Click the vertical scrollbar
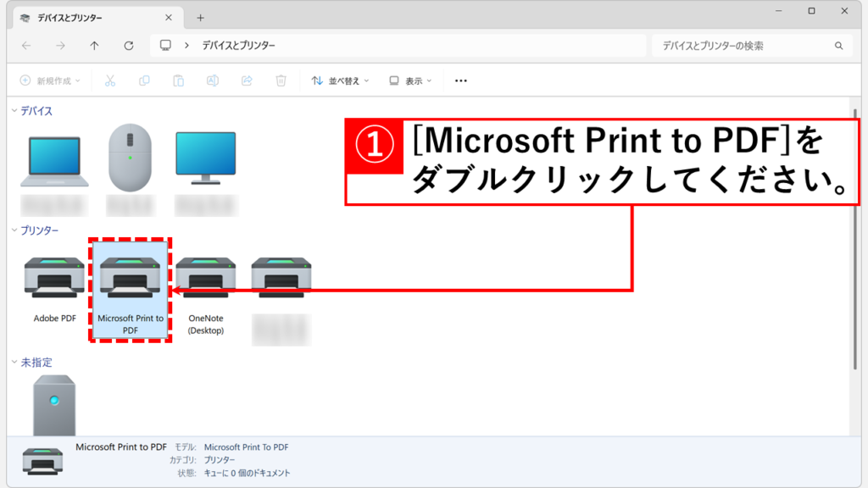This screenshot has width=868, height=488. pos(854,239)
